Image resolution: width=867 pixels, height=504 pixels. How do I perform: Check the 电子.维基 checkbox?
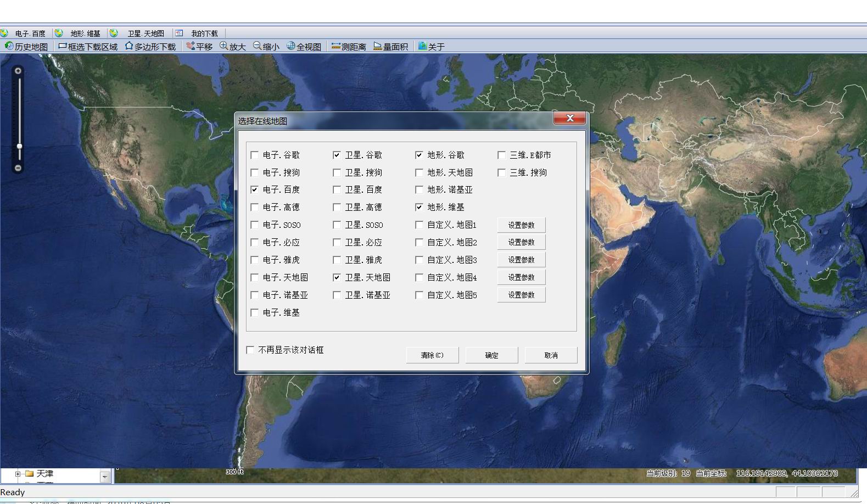(254, 312)
